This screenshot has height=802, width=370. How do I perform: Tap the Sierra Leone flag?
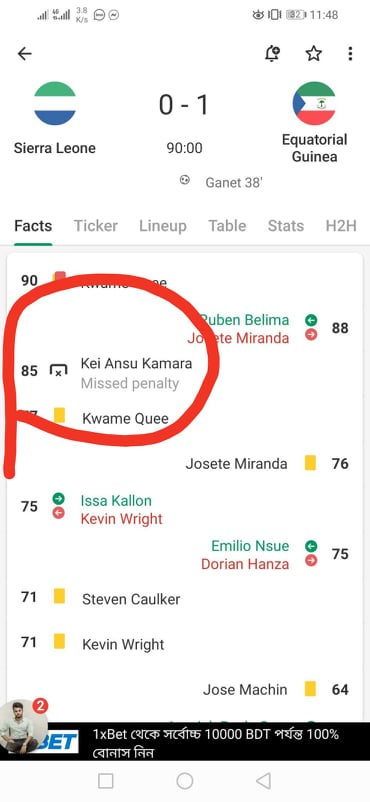coord(55,104)
